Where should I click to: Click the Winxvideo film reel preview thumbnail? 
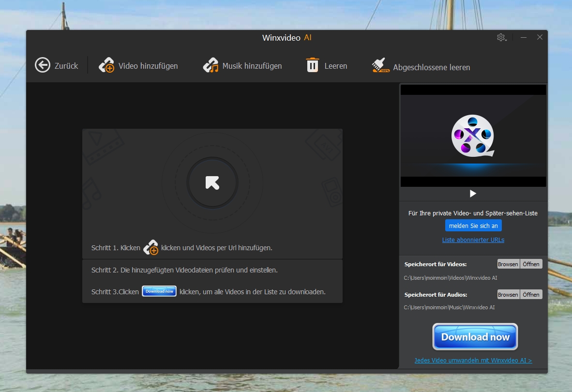pyautogui.click(x=473, y=136)
